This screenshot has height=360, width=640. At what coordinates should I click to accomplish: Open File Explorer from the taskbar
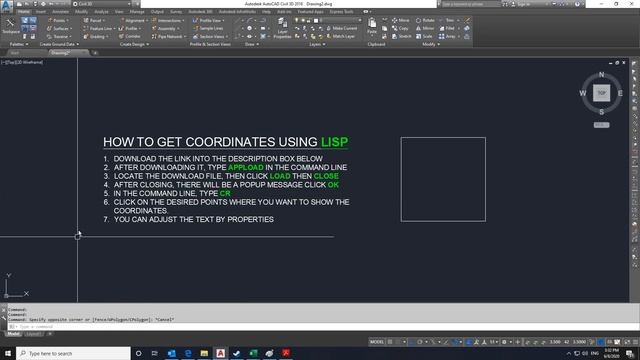[x=204, y=353]
